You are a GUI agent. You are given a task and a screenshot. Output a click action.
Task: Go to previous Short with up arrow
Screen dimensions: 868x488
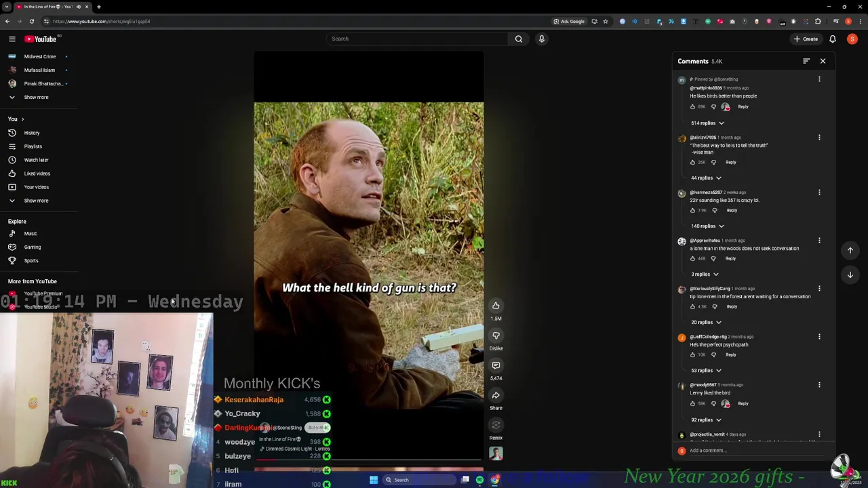click(850, 250)
